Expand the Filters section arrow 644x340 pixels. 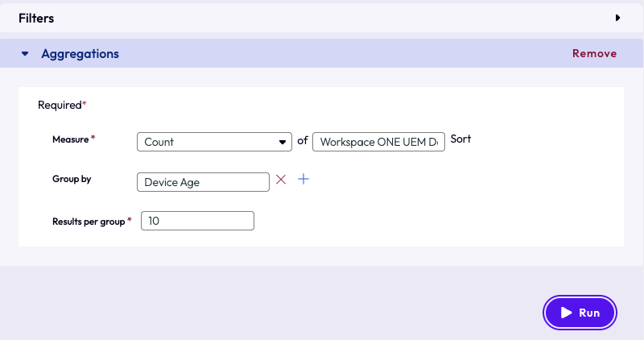click(617, 17)
